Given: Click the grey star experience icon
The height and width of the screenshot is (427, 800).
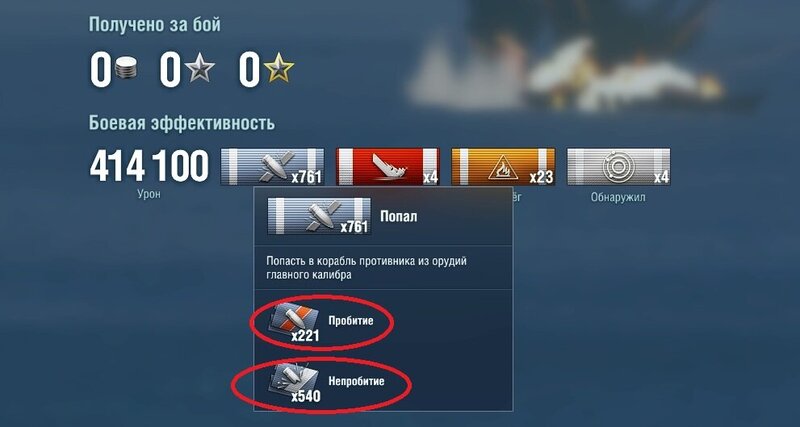Looking at the screenshot, I should (199, 70).
